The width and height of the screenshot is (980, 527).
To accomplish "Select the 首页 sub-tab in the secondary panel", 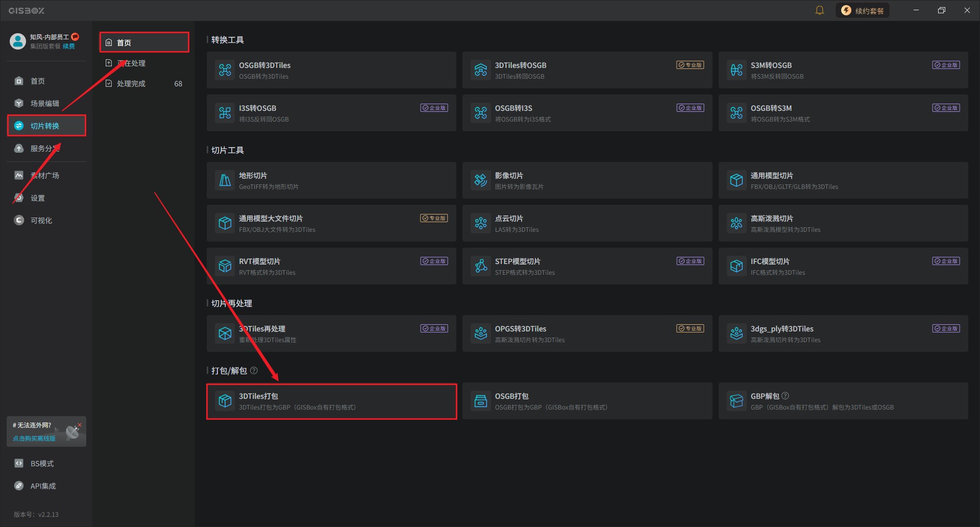I will [144, 42].
